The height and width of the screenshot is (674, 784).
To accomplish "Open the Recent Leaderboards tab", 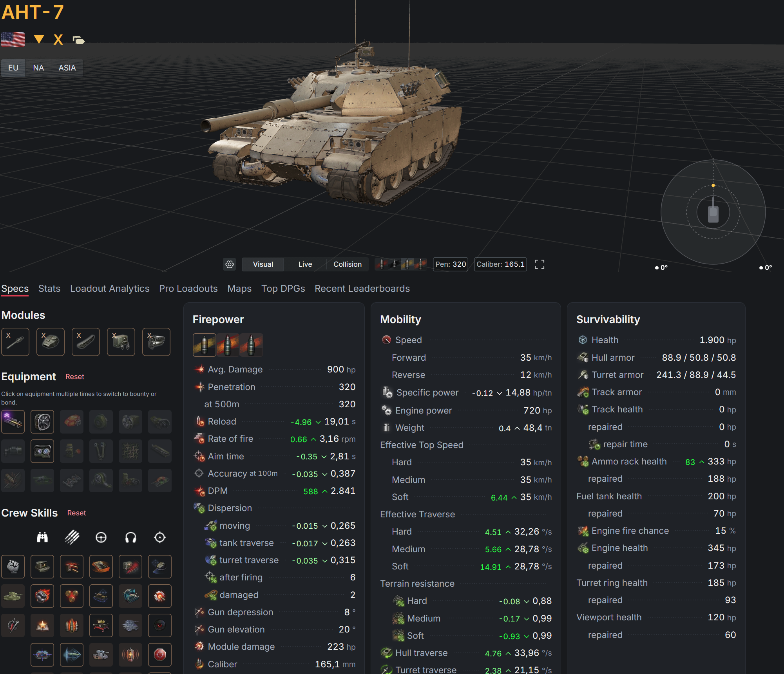I will click(362, 289).
